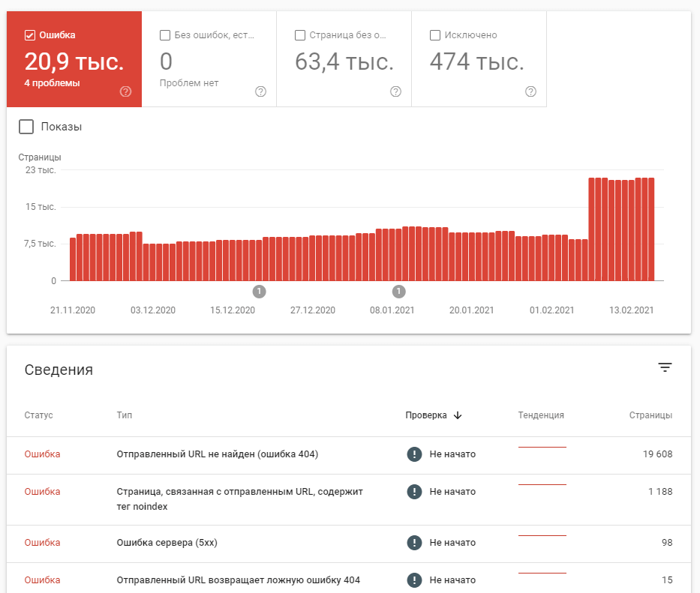Open the filter icon in Сведения

[x=665, y=367]
